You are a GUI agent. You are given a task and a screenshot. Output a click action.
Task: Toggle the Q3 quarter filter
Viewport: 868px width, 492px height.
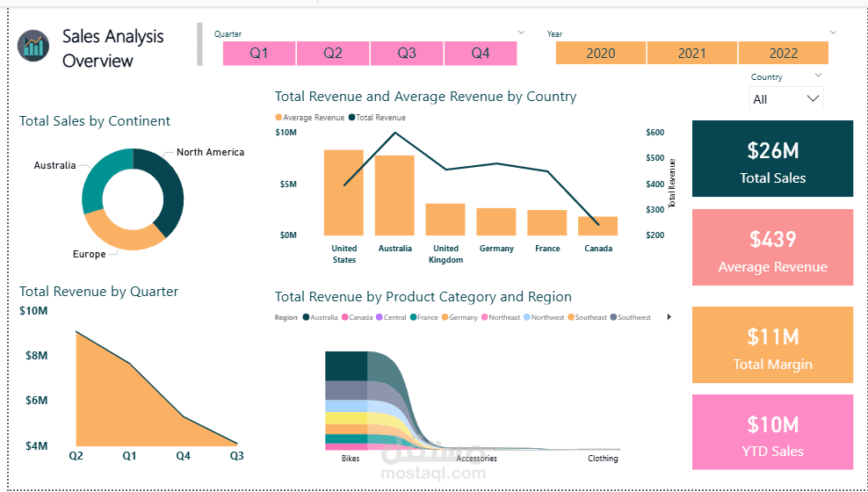click(x=407, y=53)
